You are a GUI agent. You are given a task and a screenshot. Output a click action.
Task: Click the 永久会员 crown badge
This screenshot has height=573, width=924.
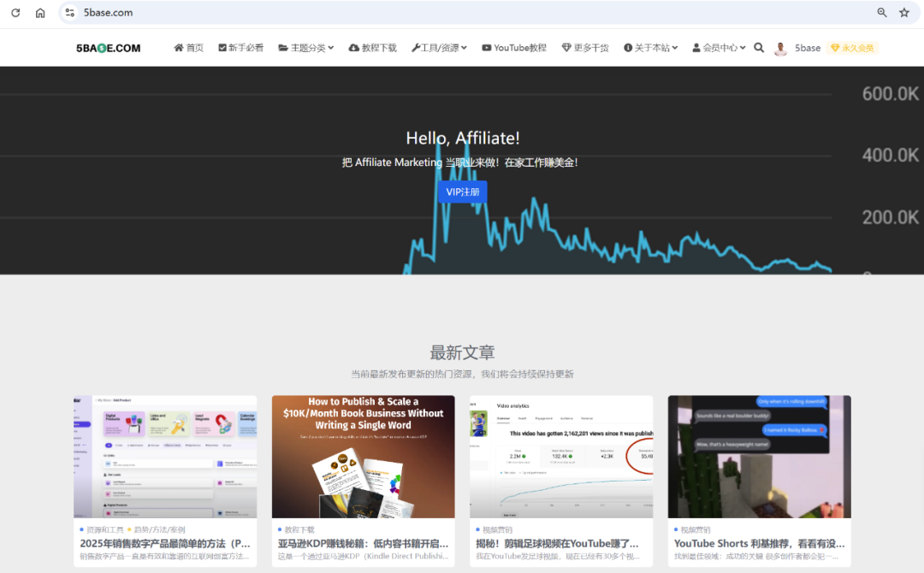852,48
